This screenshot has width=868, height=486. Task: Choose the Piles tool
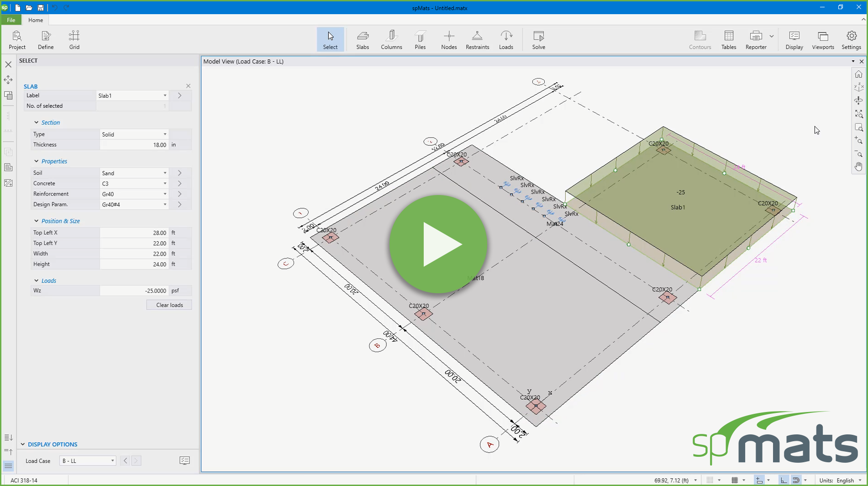(x=420, y=39)
